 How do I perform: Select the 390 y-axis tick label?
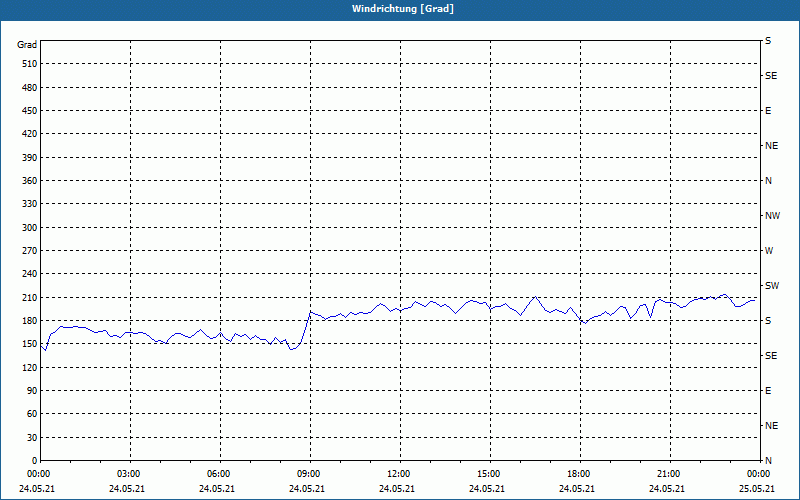(x=30, y=158)
